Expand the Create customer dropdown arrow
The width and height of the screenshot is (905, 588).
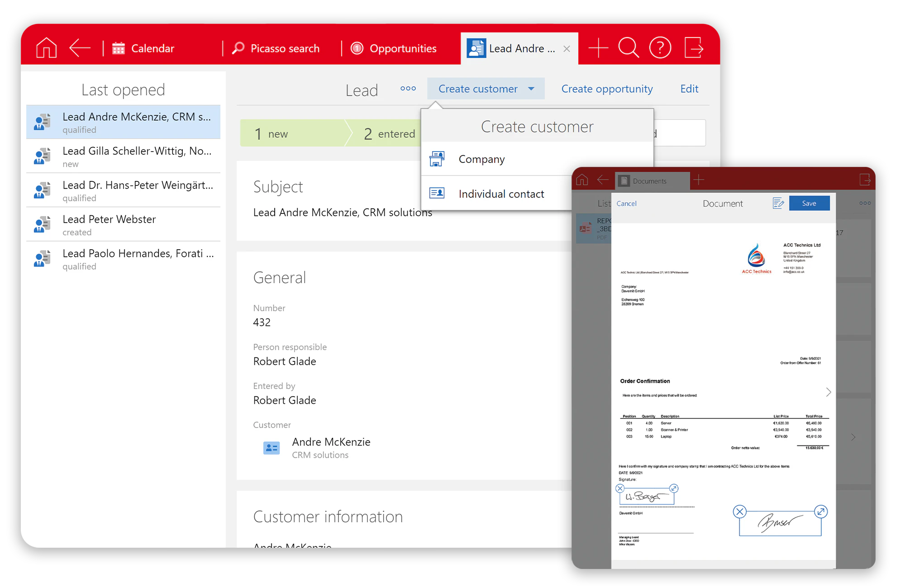click(531, 89)
